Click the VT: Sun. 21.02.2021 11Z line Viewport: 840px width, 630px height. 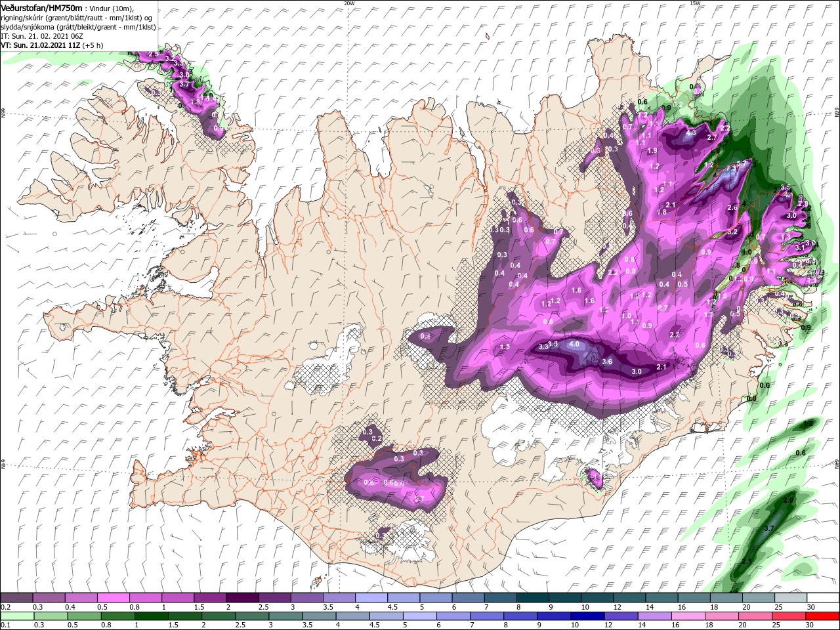(x=52, y=45)
